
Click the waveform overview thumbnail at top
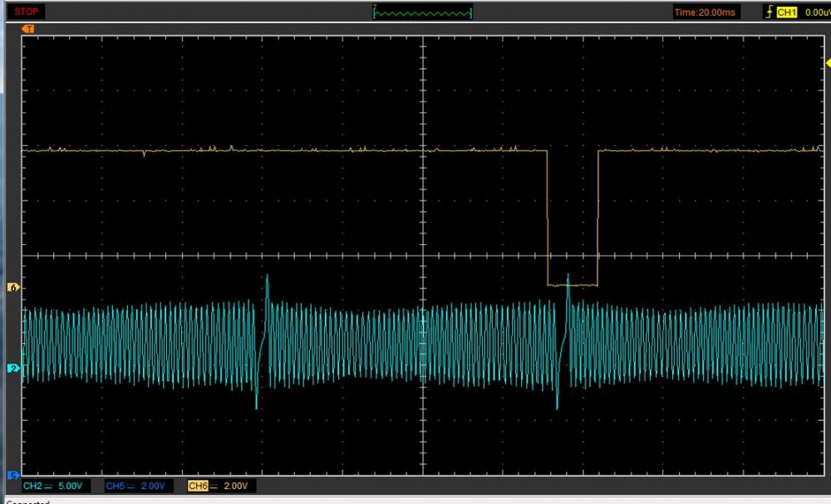pyautogui.click(x=423, y=12)
